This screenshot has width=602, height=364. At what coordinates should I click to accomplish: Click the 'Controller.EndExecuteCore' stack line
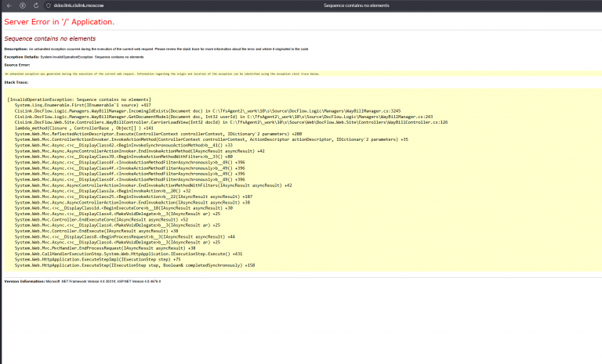tap(101, 220)
